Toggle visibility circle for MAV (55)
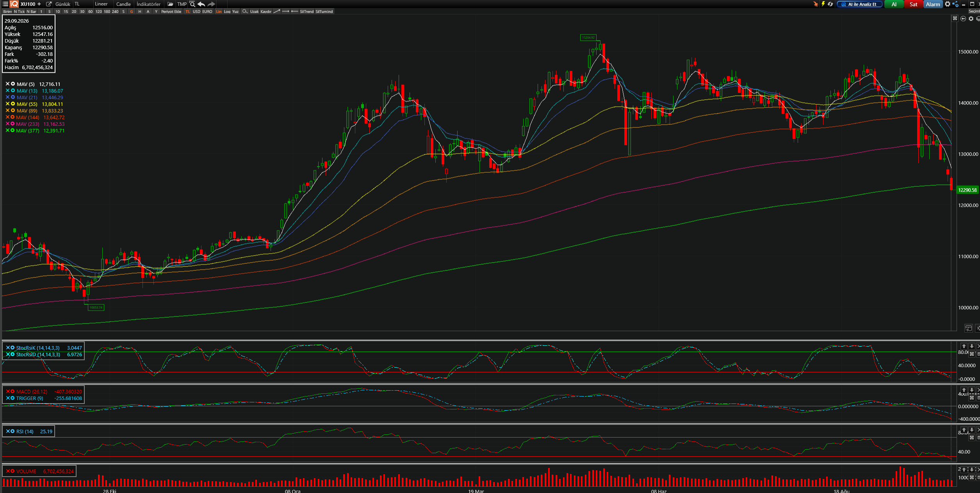This screenshot has width=980, height=493. pyautogui.click(x=13, y=104)
